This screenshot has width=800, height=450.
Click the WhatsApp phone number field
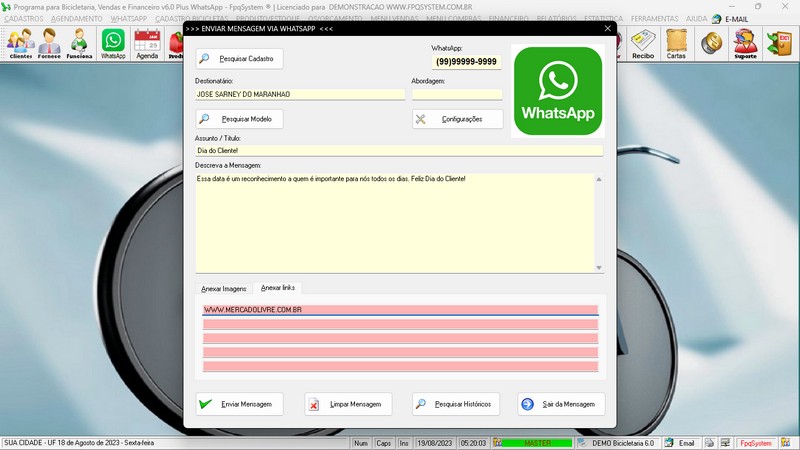point(466,62)
